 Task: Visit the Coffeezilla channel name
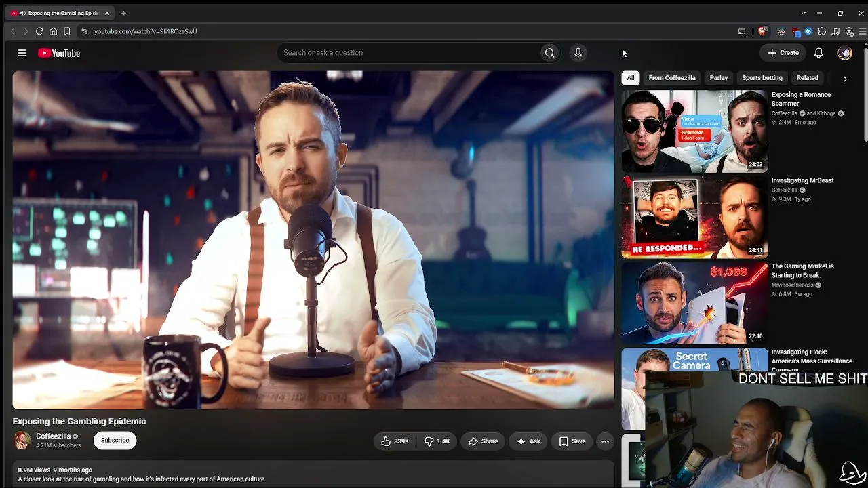click(54, 436)
